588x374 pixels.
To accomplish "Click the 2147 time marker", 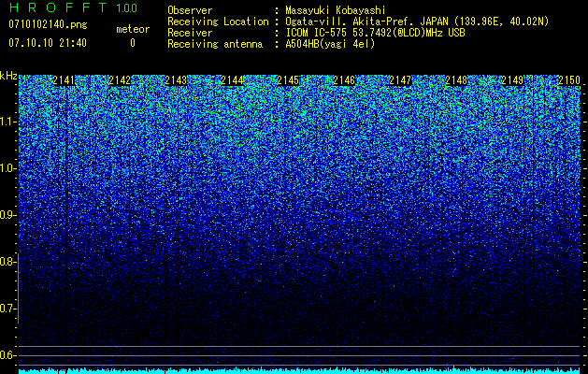I will click(x=400, y=80).
